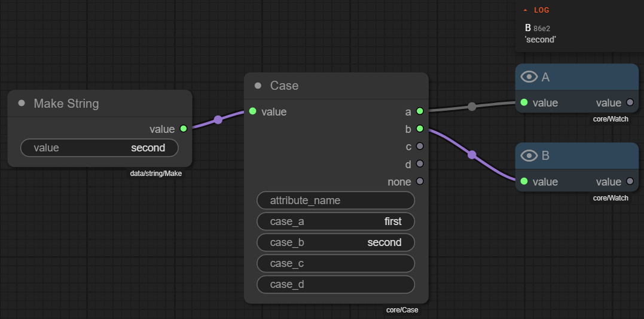Click the case_c empty input field

(335, 263)
